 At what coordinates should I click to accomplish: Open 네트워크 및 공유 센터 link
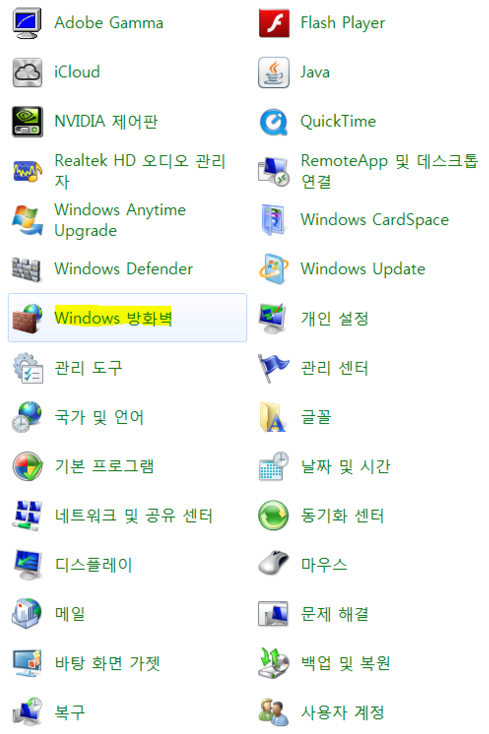[134, 516]
